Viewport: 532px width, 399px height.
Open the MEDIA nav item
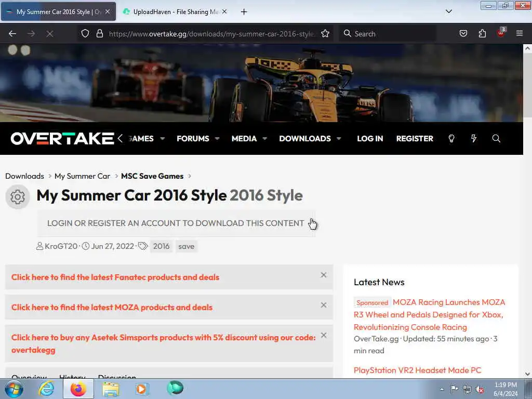244,138
